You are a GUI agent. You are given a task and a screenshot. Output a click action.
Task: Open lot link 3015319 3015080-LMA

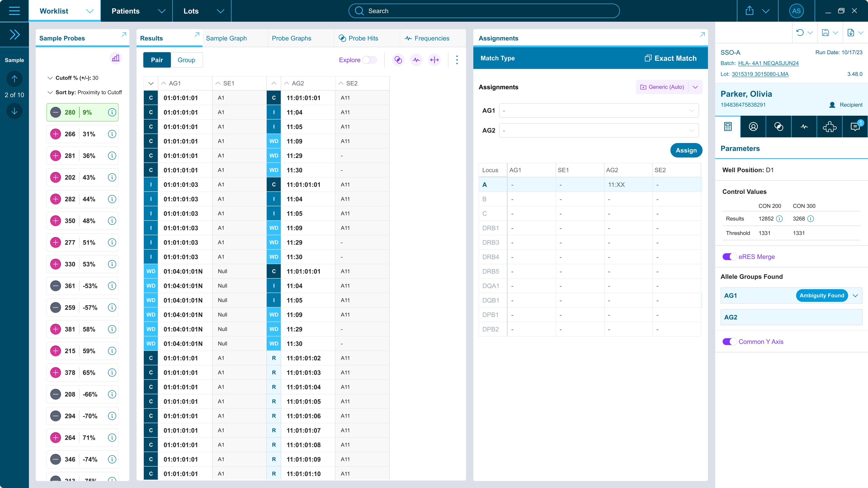pos(760,74)
